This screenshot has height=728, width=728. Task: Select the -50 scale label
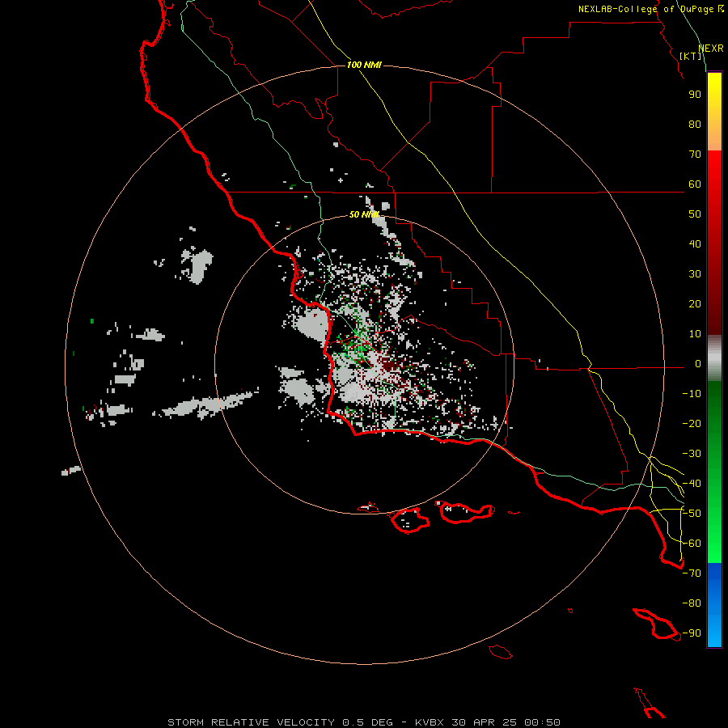pos(692,514)
